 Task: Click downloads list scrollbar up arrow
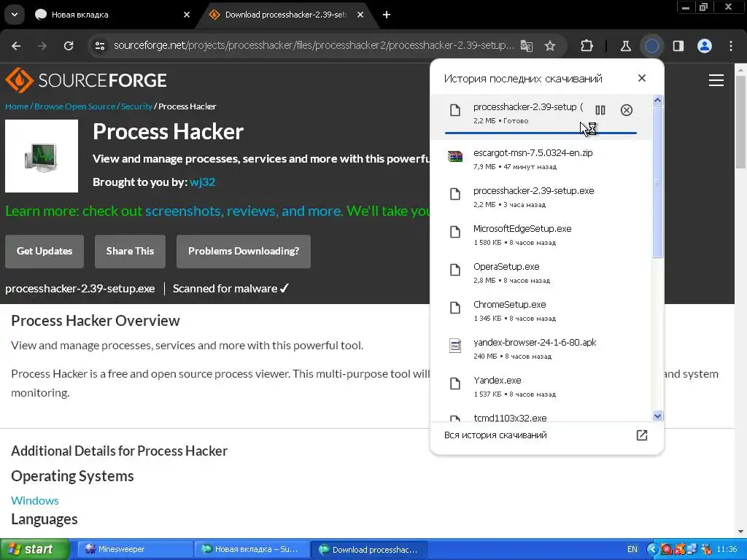coord(657,100)
